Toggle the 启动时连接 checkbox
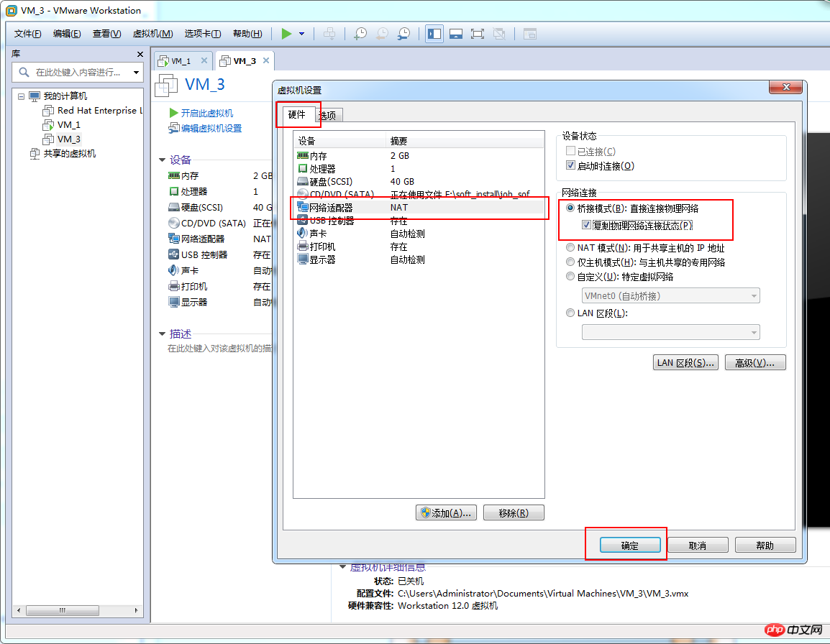Viewport: 830px width, 644px height. point(571,166)
